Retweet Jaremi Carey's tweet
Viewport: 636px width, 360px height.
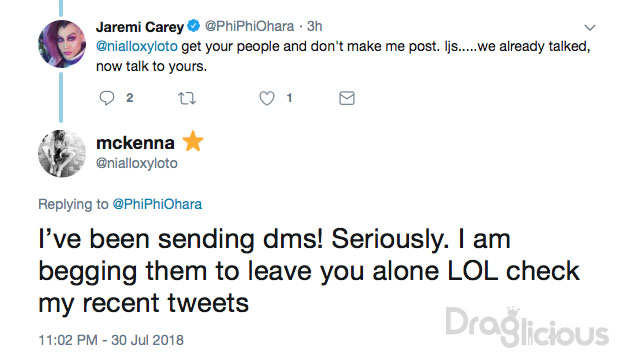(x=187, y=98)
